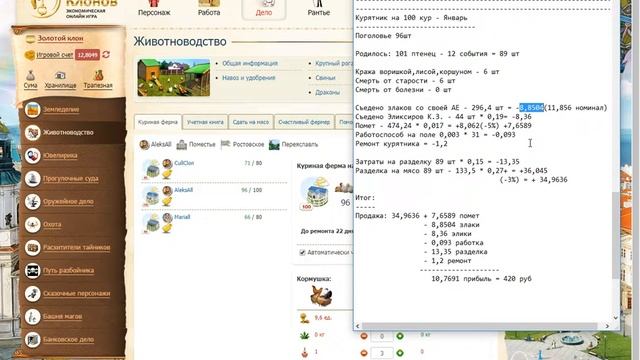Click the 'Ремонт курятника = -1,2' line
This screenshot has width=640, height=360.
(x=401, y=144)
